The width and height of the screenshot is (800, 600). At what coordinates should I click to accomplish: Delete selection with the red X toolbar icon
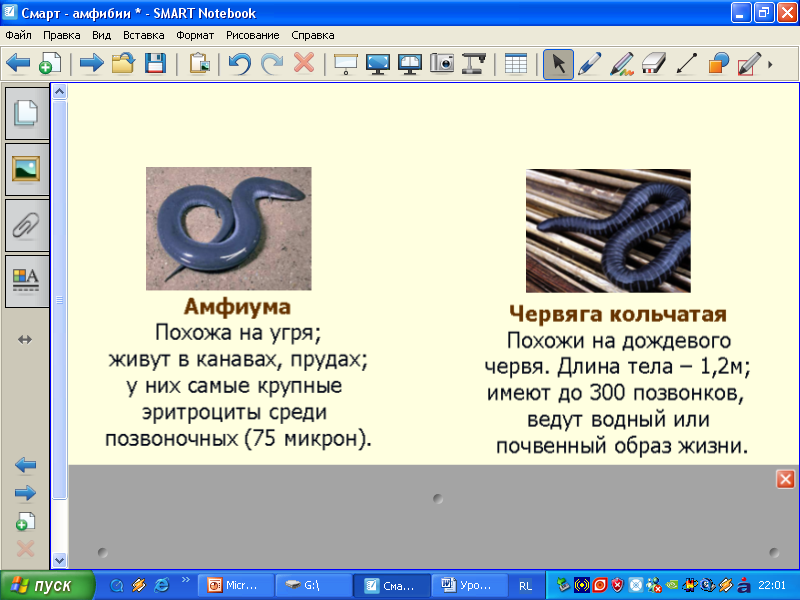pos(304,63)
